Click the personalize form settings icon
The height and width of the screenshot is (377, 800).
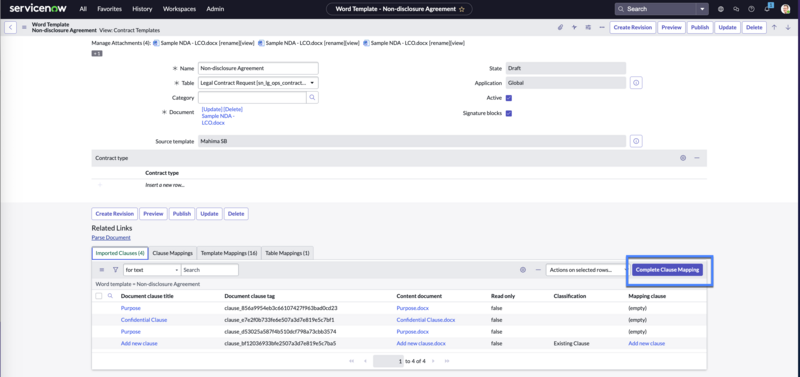588,28
